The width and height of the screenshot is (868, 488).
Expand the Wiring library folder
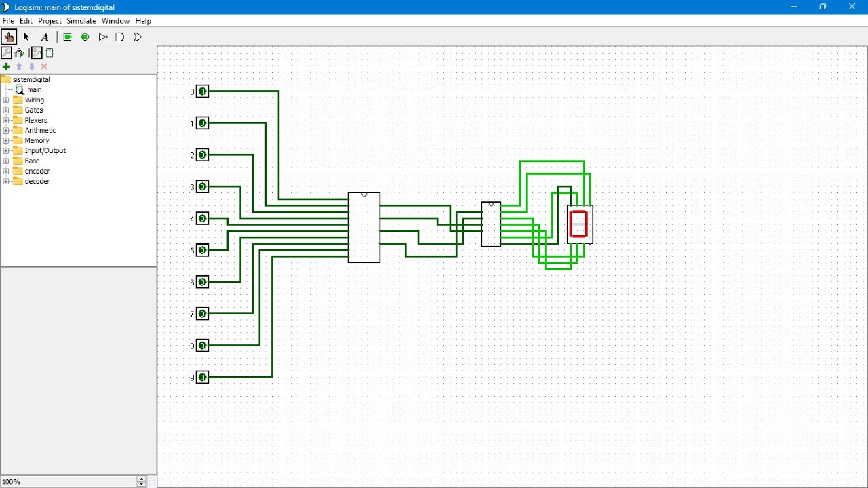point(6,100)
